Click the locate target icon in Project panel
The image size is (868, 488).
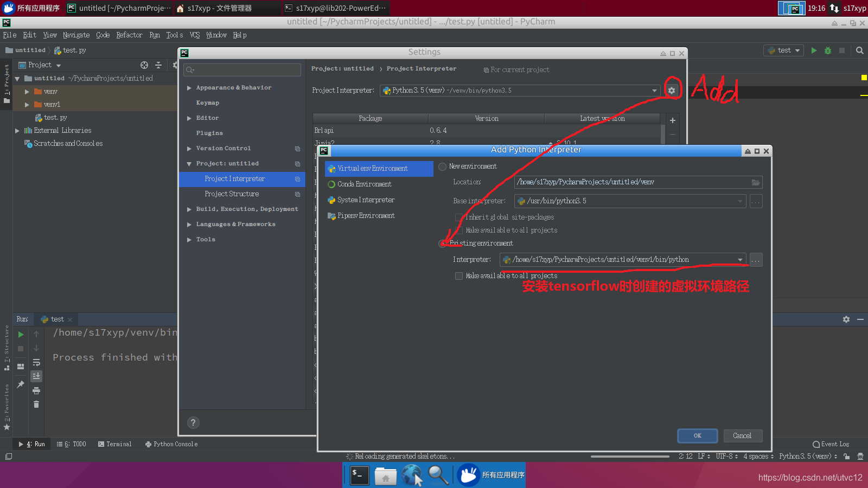(144, 65)
